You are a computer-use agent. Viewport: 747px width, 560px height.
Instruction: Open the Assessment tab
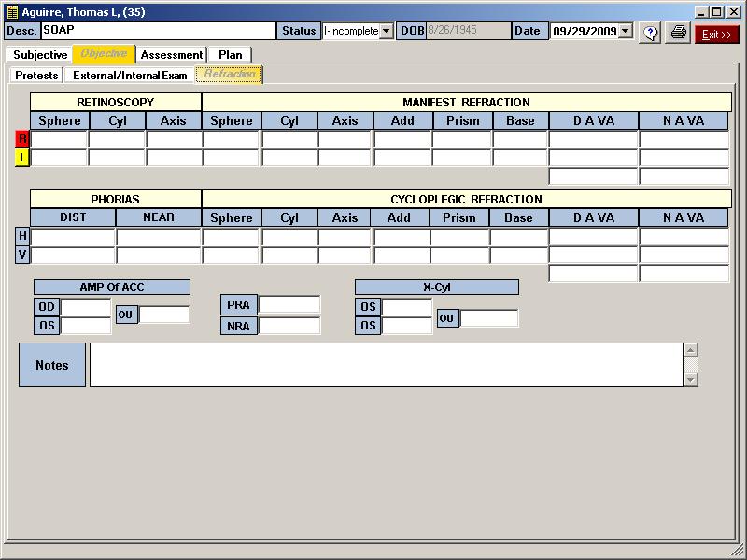point(172,55)
